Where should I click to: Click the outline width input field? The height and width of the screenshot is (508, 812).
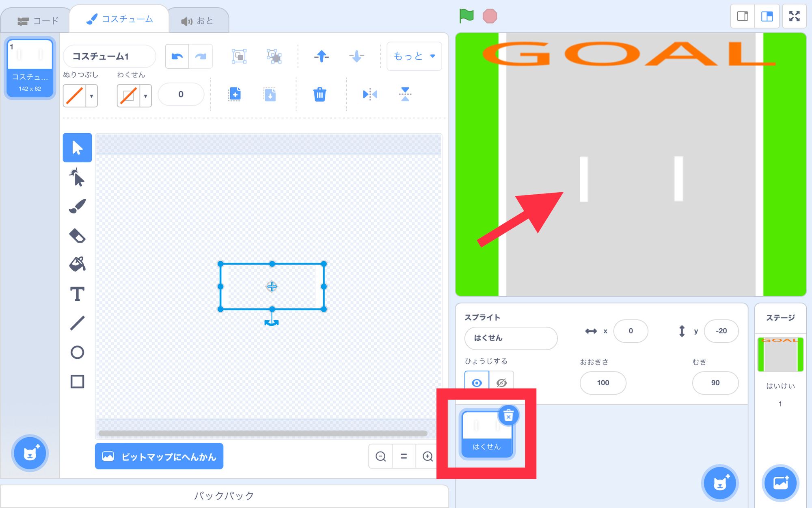[x=181, y=94]
